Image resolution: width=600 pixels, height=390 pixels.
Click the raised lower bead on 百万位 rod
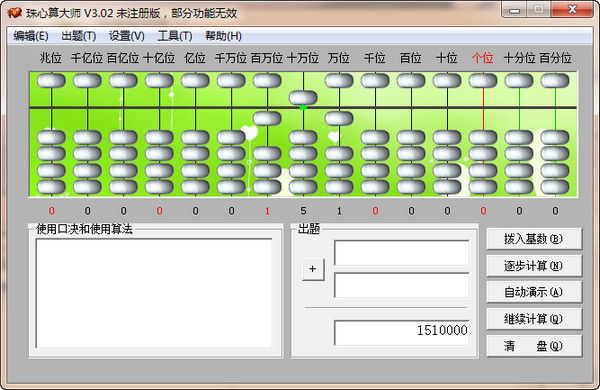point(267,119)
